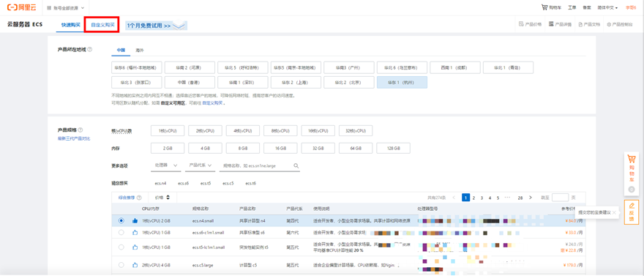Close the 提交您的宝贵建议 tooltip

(x=613, y=213)
